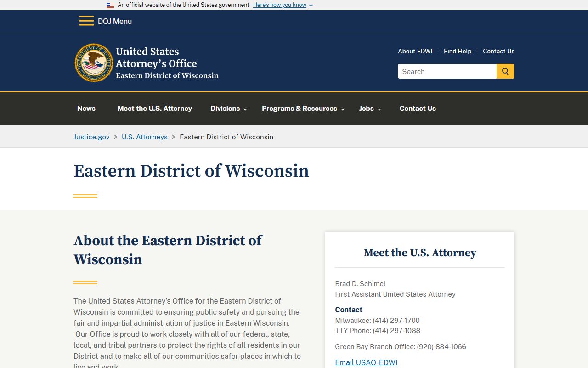Click the Meet the U.S. Attorney card heading
This screenshot has height=368, width=588.
[x=420, y=253]
